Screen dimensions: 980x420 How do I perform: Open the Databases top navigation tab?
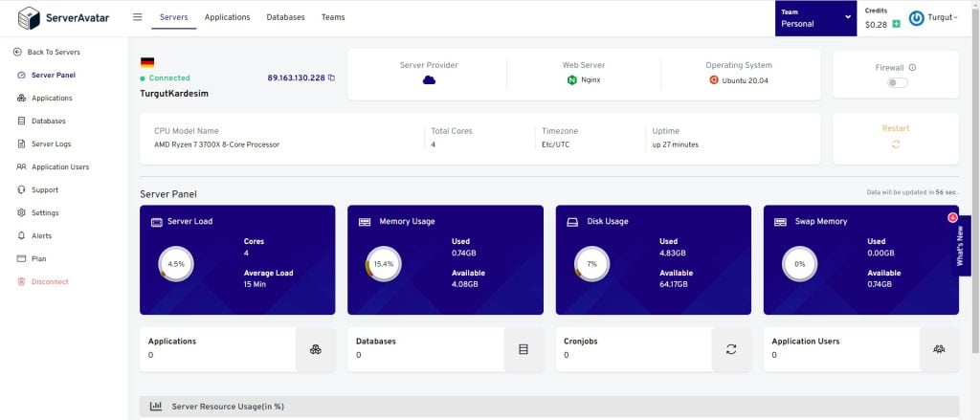pos(285,17)
